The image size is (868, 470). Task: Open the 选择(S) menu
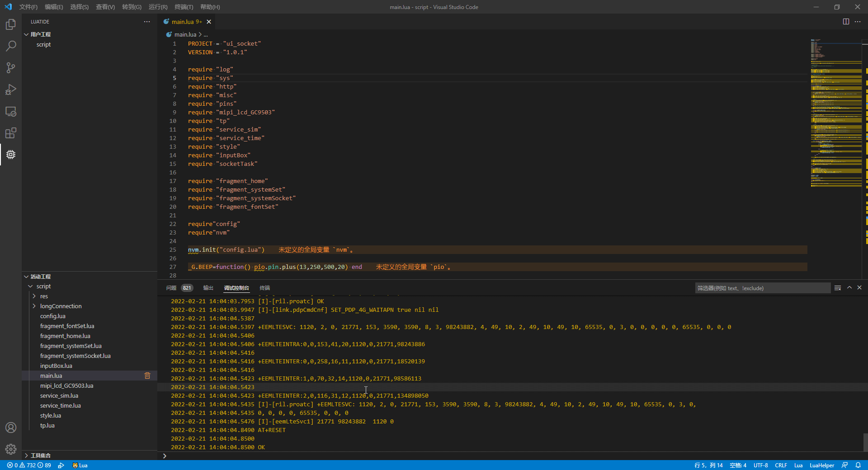pos(80,7)
